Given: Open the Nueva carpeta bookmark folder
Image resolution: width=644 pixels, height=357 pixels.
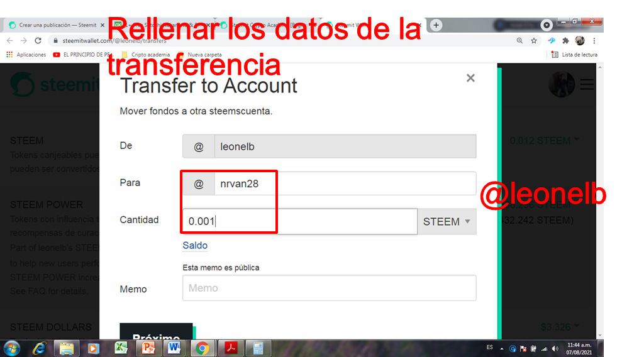Looking at the screenshot, I should [x=200, y=55].
